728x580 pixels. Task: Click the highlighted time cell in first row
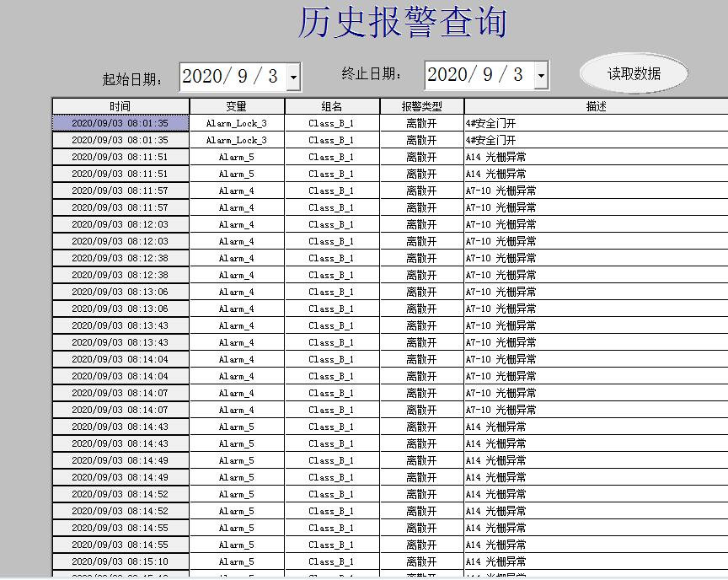[x=120, y=123]
